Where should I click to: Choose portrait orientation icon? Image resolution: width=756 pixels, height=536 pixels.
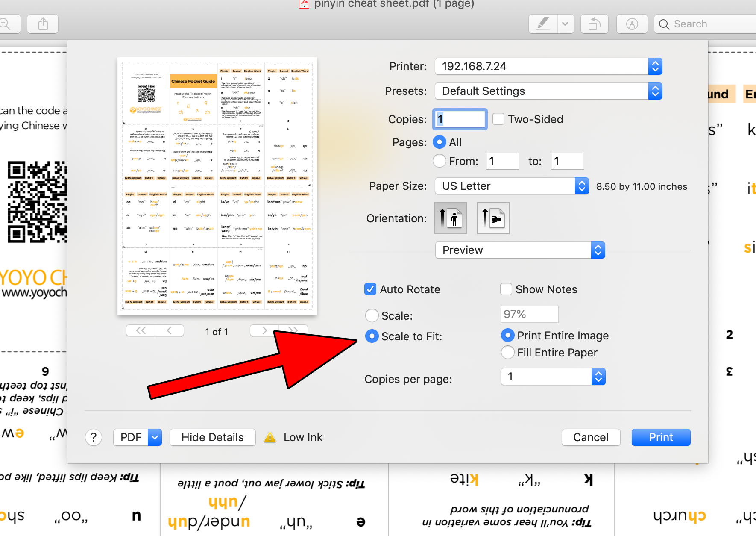[x=450, y=218]
